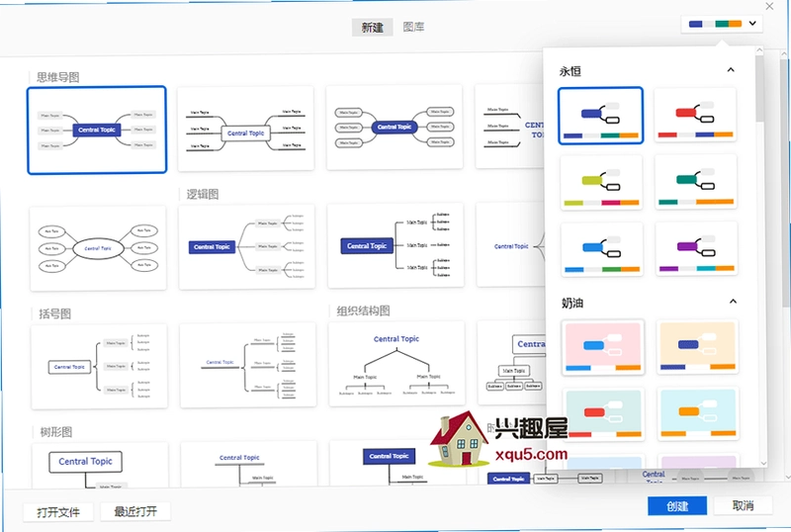Choose the first bracket map template under 括号图
The image size is (791, 532).
pos(100,367)
